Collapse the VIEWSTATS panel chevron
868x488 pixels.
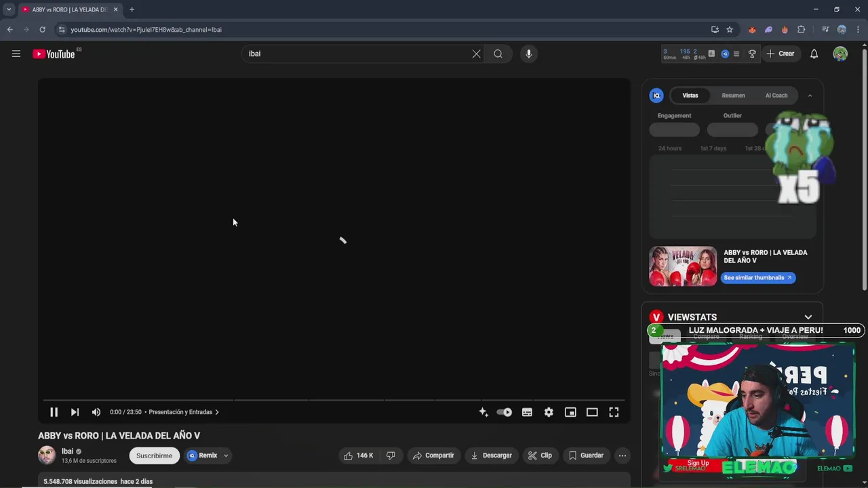pos(808,317)
